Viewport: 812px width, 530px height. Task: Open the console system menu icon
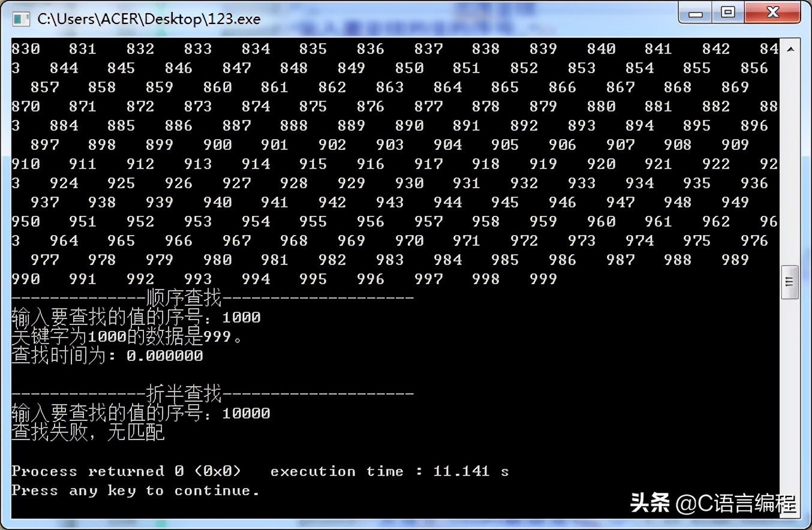click(x=22, y=19)
